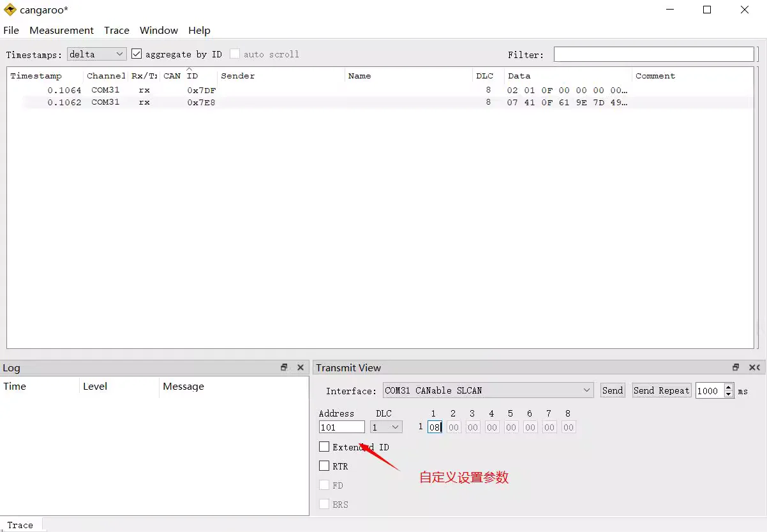The height and width of the screenshot is (532, 767).
Task: Click data byte 1 field showing 08
Action: point(435,427)
